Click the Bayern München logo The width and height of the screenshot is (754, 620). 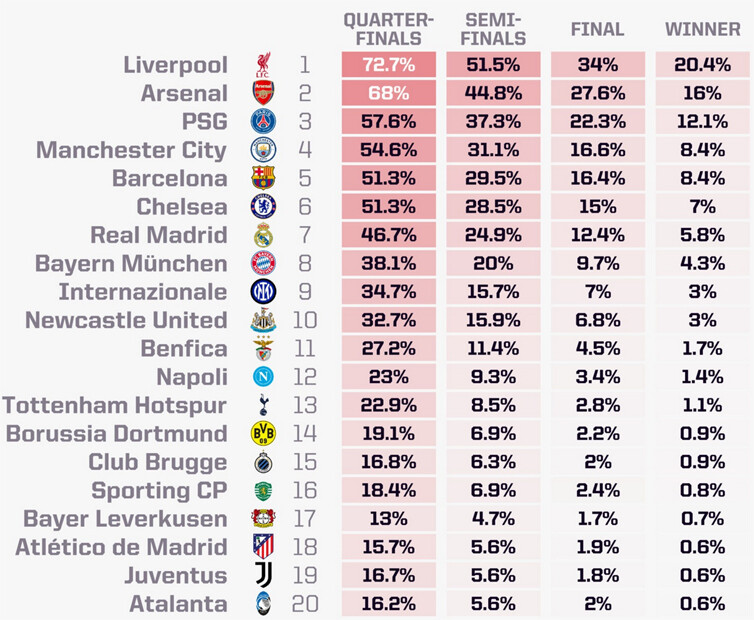pyautogui.click(x=263, y=263)
